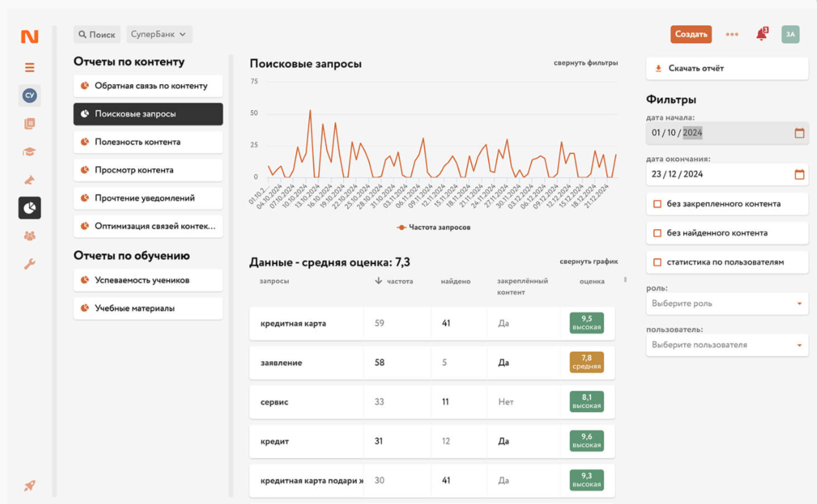Image resolution: width=817 pixels, height=504 pixels.
Task: Click pie icon beside Успеваемость учеников
Action: [85, 280]
